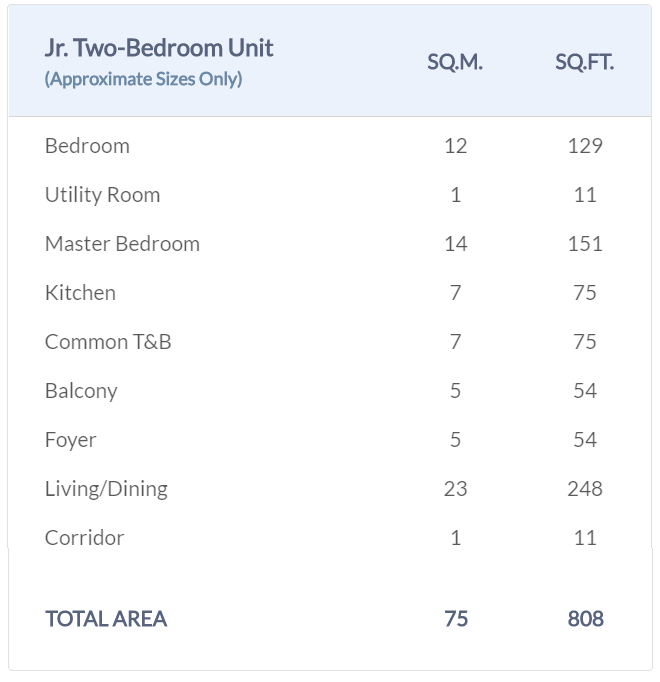
Task: Click the SQ.FT. column header
Action: pyautogui.click(x=585, y=62)
